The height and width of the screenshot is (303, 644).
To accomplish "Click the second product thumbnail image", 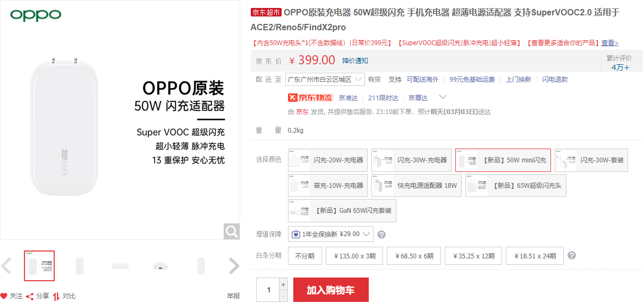I will point(80,266).
